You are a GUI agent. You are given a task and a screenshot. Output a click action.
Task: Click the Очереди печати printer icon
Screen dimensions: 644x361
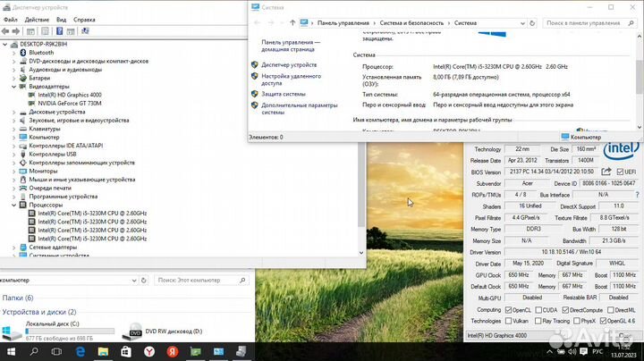[23, 188]
